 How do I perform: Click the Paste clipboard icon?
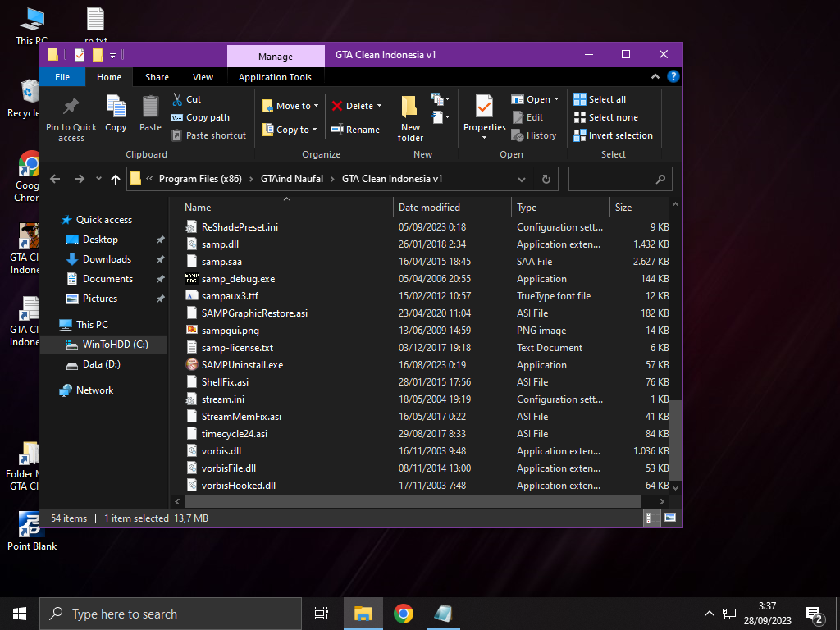(x=151, y=106)
